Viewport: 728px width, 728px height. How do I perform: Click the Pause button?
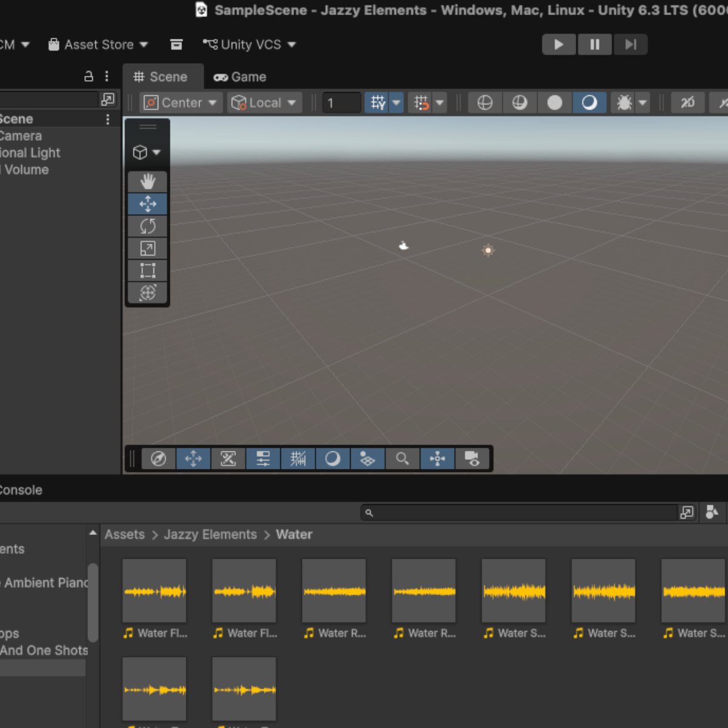pos(595,44)
